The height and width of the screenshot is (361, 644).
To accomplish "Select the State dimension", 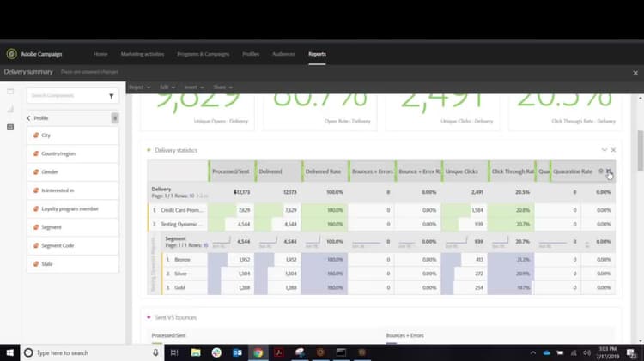I will click(x=73, y=264).
